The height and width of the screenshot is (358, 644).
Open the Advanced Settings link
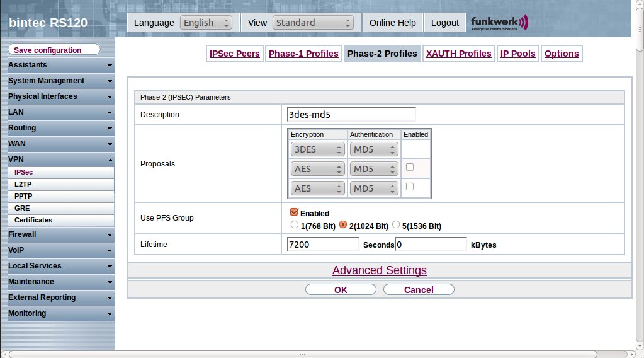click(379, 270)
